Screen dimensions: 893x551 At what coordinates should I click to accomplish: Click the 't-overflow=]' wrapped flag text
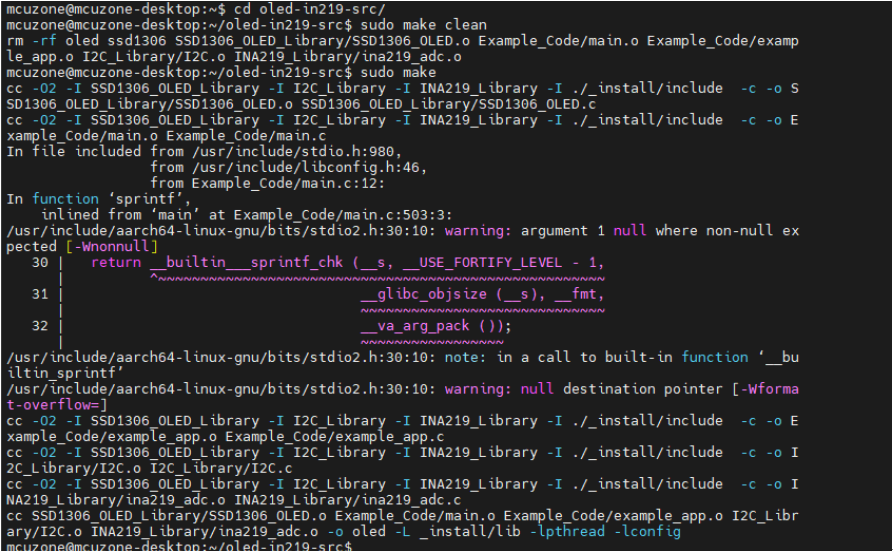click(x=57, y=405)
